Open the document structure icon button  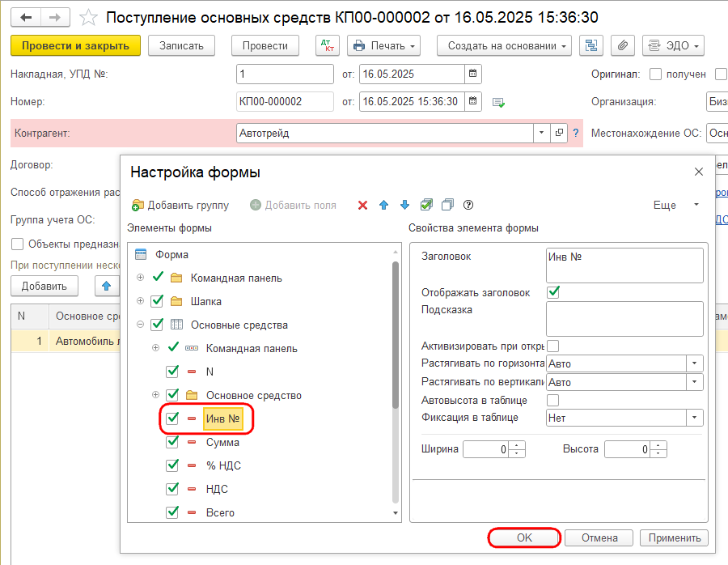(591, 45)
